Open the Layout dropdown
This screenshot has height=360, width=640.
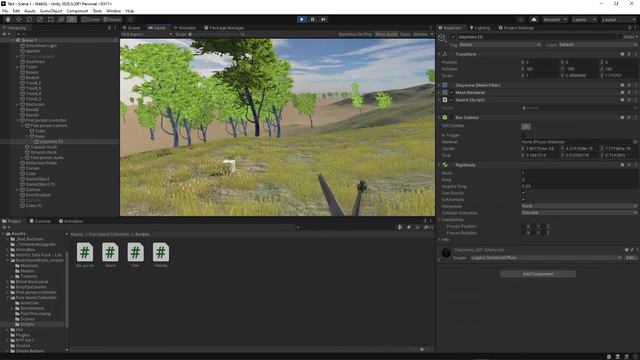coord(618,20)
